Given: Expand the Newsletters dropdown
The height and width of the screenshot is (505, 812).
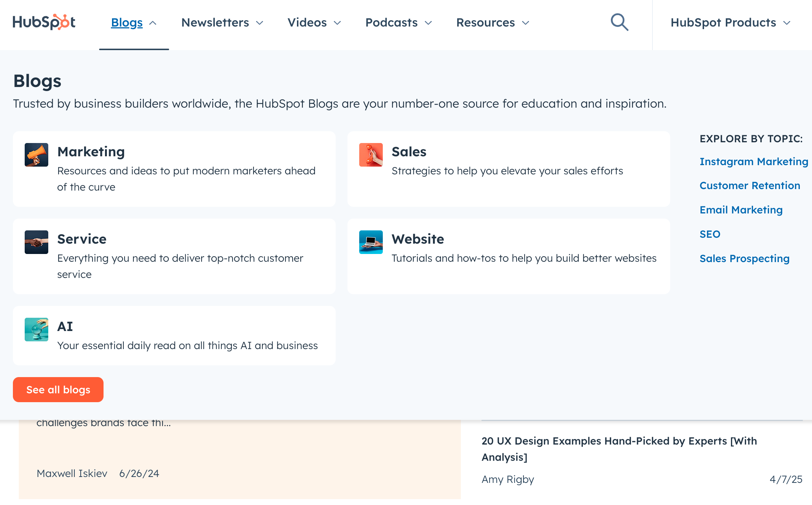Looking at the screenshot, I should (222, 23).
